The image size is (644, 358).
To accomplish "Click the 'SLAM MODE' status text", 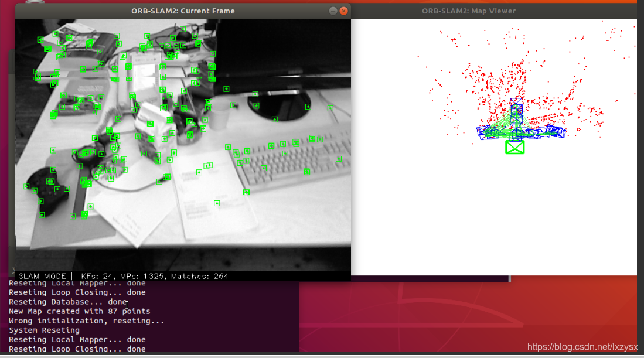I will (x=42, y=277).
